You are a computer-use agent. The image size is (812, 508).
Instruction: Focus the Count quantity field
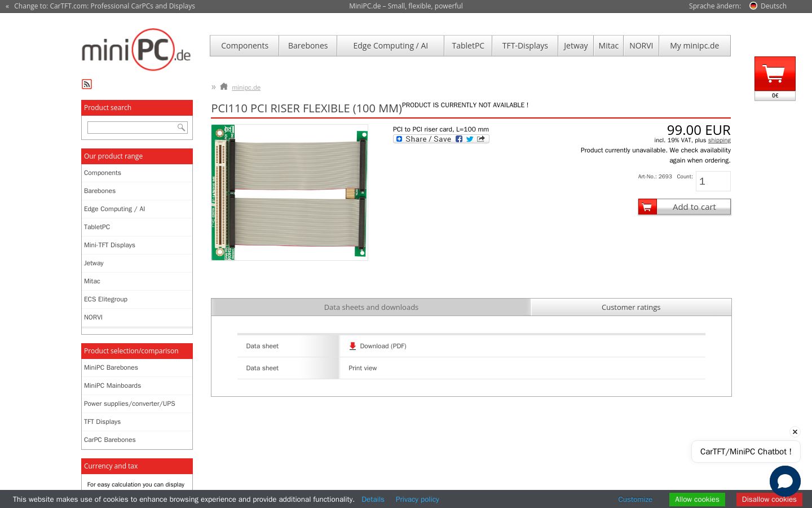point(713,181)
